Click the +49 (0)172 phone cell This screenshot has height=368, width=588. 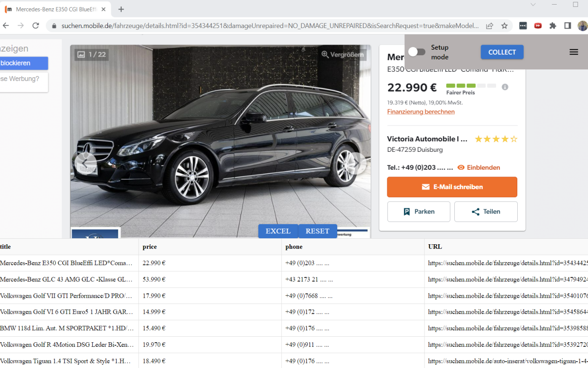[353, 312]
